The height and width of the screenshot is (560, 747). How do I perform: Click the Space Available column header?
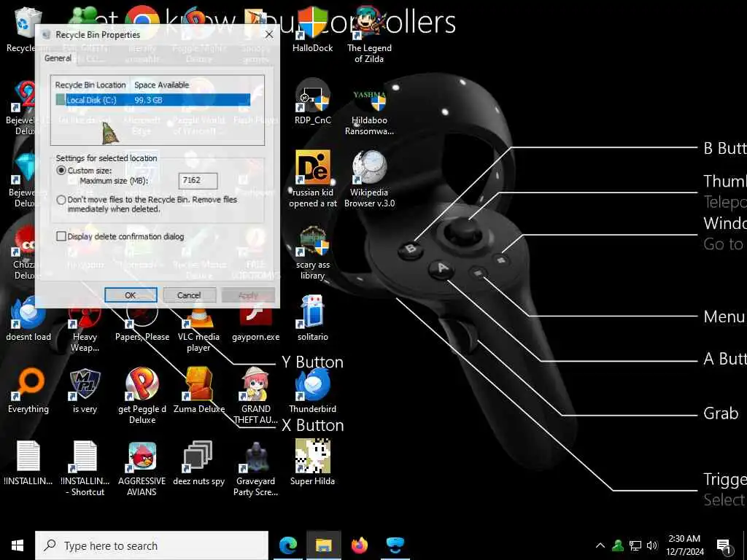click(x=161, y=85)
